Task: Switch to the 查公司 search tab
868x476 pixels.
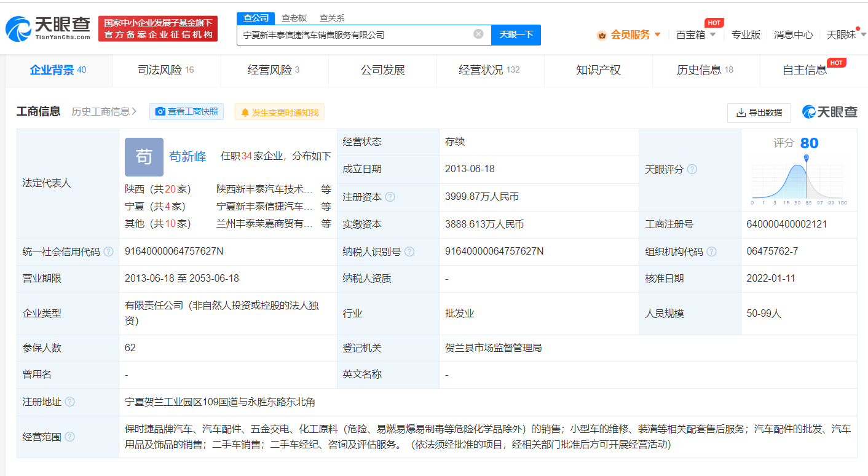Action: pos(256,18)
